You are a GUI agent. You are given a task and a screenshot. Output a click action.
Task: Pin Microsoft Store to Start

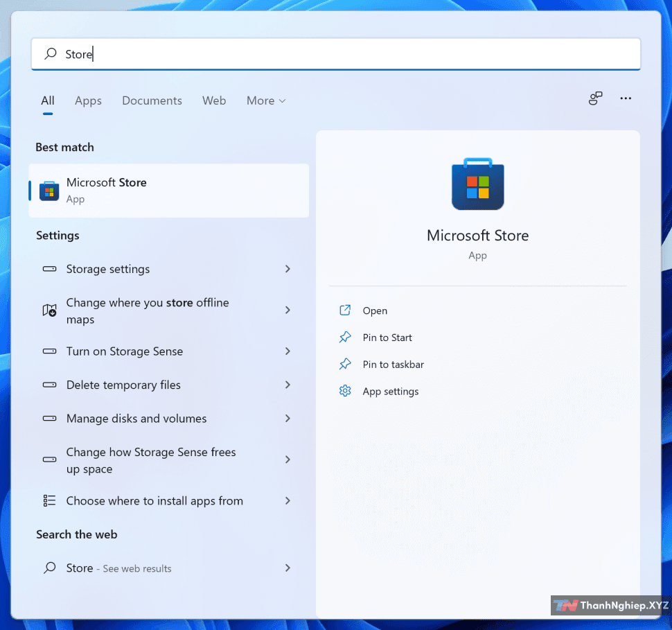387,338
